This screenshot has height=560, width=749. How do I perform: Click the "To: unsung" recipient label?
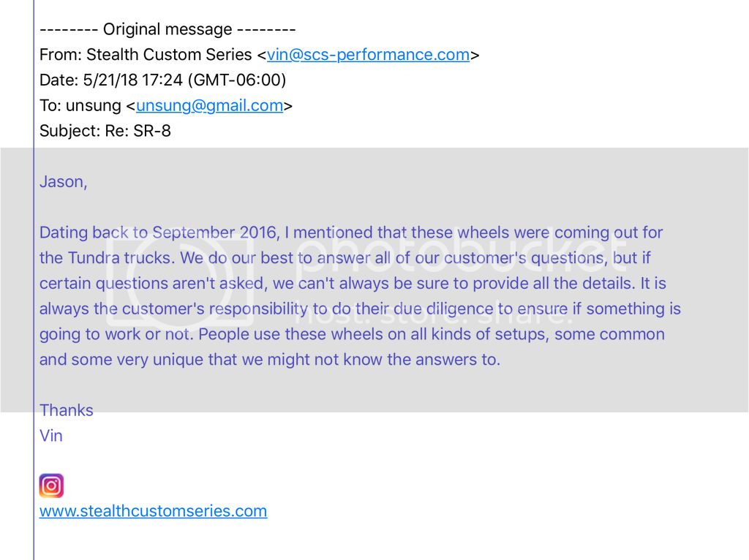click(80, 105)
